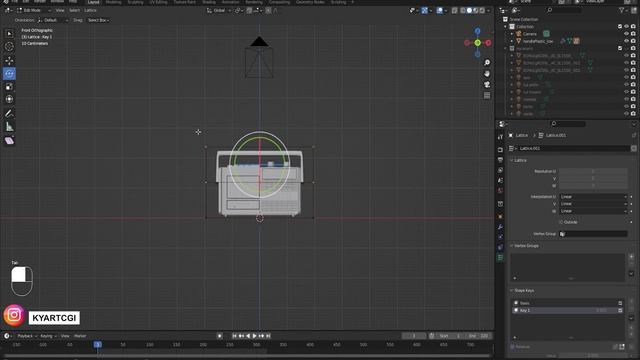The width and height of the screenshot is (640, 360).
Task: Select Basis in Shape Keys list
Action: (567, 303)
